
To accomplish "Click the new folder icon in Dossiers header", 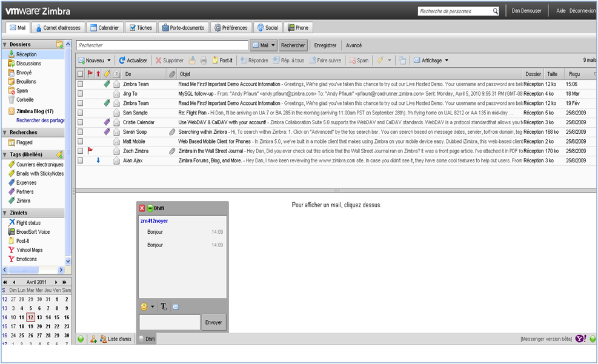I will coord(59,44).
